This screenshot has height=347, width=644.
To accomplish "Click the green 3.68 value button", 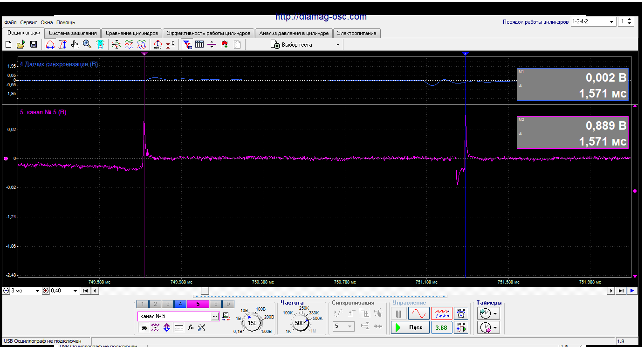I will [441, 327].
